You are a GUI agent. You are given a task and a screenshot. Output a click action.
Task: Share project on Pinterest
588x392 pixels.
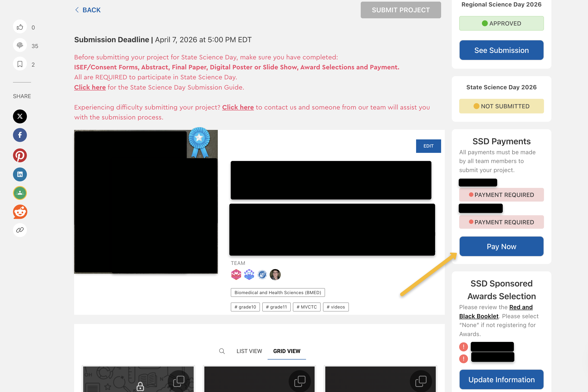(x=20, y=155)
